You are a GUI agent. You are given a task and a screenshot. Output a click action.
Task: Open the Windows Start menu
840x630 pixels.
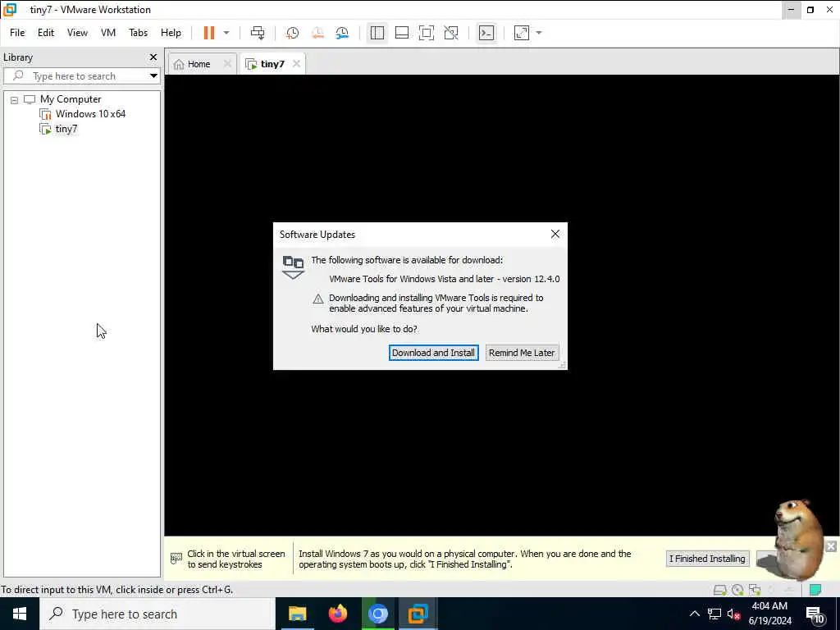click(20, 614)
